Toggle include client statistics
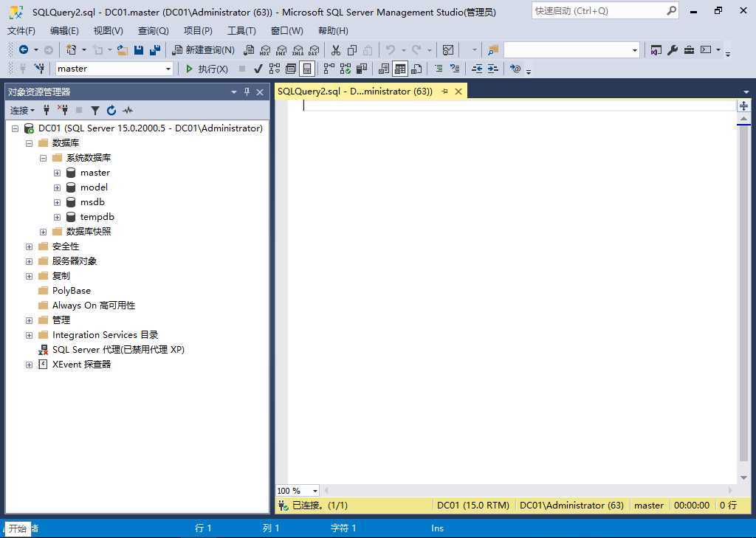The height and width of the screenshot is (538, 756). click(x=362, y=69)
